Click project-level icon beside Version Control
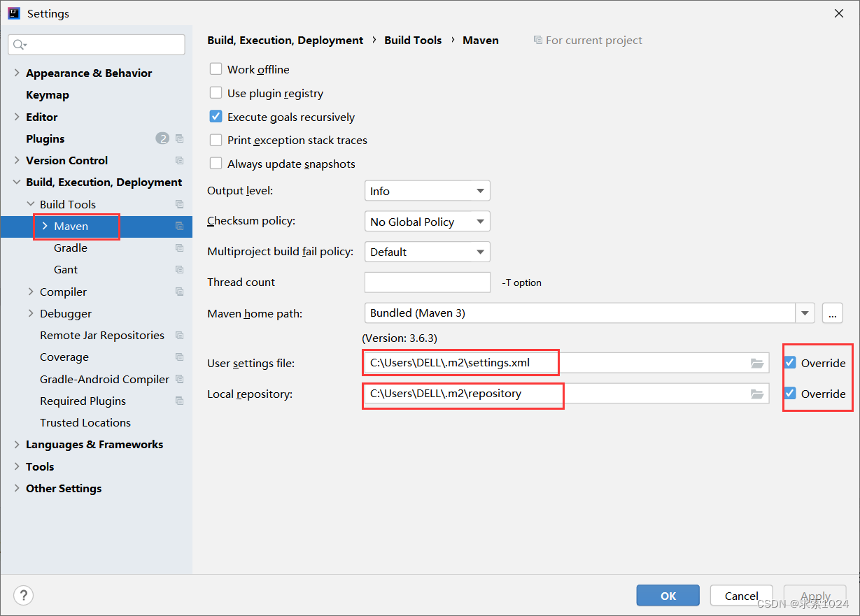 (179, 160)
